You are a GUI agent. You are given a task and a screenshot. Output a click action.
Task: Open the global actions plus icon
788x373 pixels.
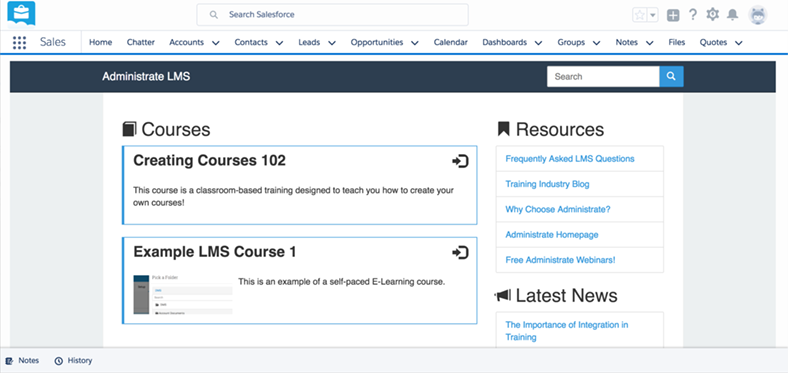673,15
